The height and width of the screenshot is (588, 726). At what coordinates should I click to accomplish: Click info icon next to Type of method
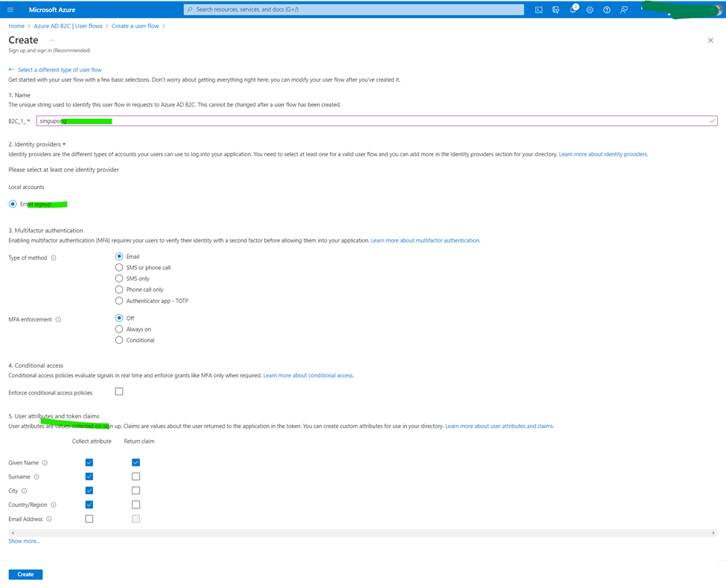(54, 258)
